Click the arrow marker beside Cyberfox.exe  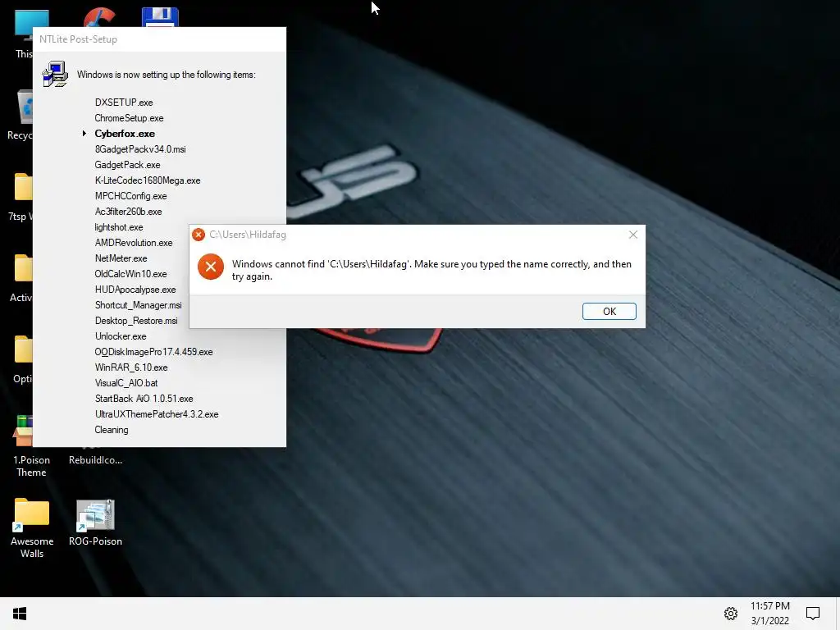84,134
